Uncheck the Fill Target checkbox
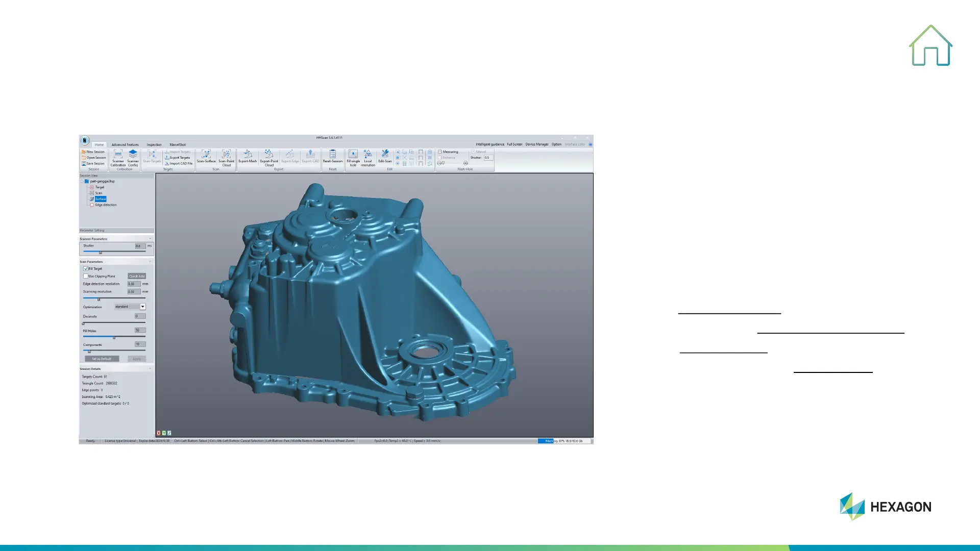The width and height of the screenshot is (980, 551). pos(86,268)
